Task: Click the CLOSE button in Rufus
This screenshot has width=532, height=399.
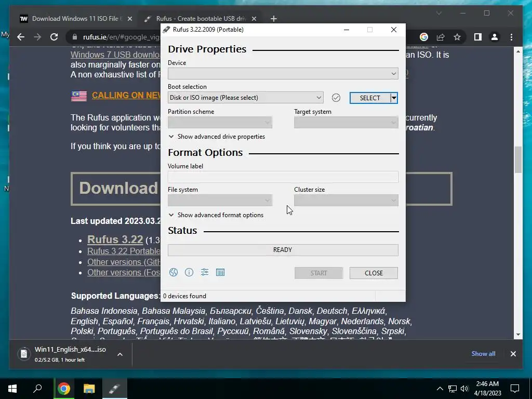Action: [374, 273]
